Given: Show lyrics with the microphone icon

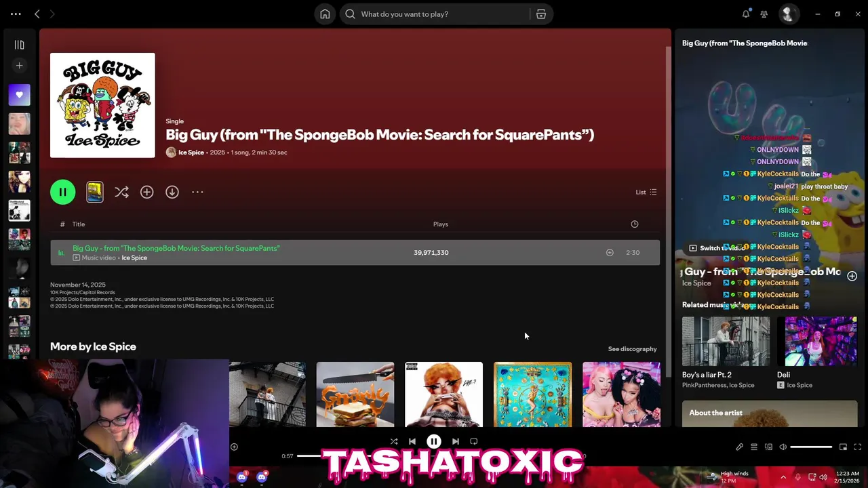Looking at the screenshot, I should 740,447.
